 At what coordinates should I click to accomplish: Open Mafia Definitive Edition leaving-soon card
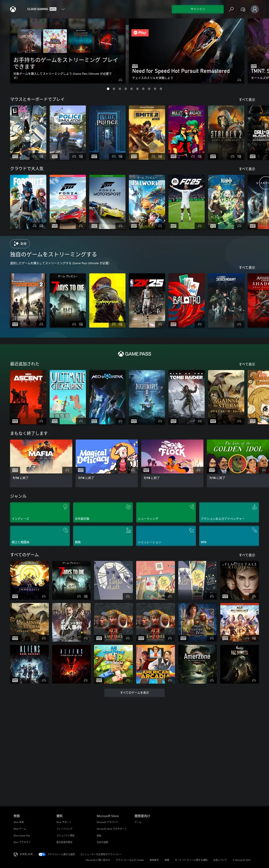41,463
